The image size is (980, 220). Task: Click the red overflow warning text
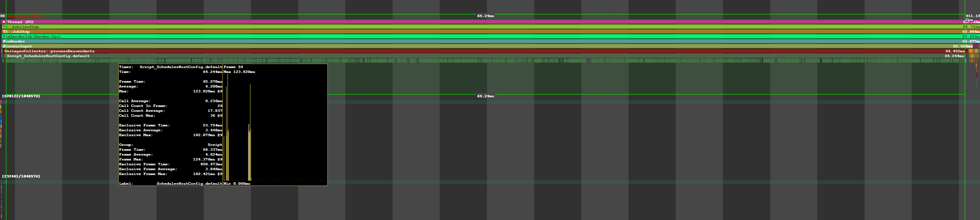[26, 16]
